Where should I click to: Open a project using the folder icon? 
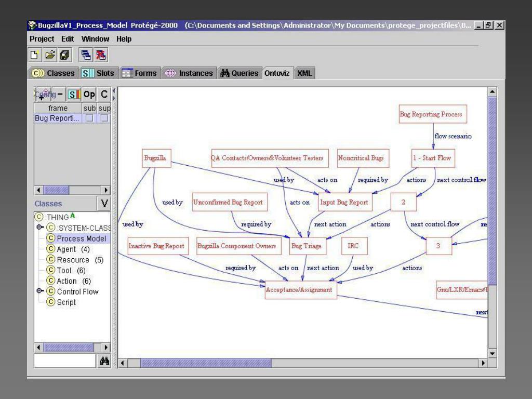pos(50,55)
